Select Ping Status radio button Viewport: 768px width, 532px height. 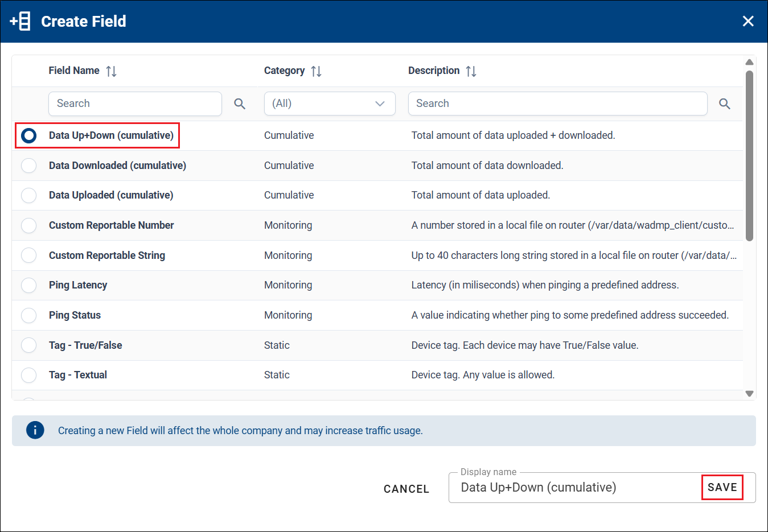tap(28, 315)
